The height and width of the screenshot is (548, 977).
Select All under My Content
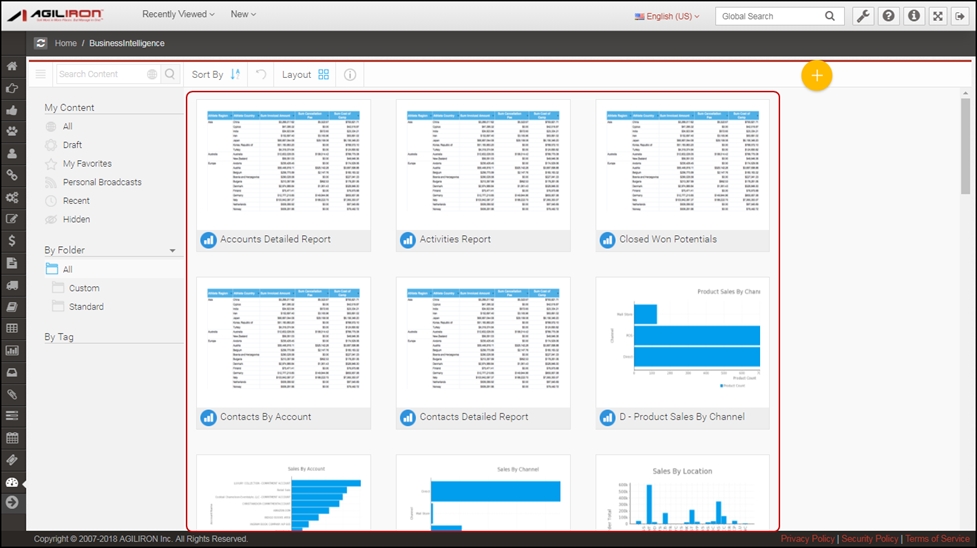click(67, 126)
